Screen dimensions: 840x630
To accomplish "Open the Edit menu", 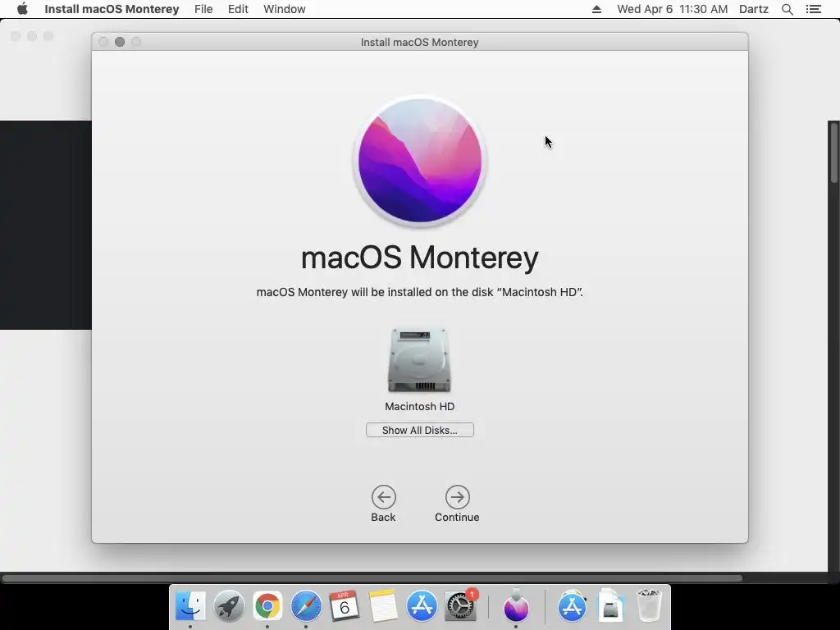I will point(238,9).
